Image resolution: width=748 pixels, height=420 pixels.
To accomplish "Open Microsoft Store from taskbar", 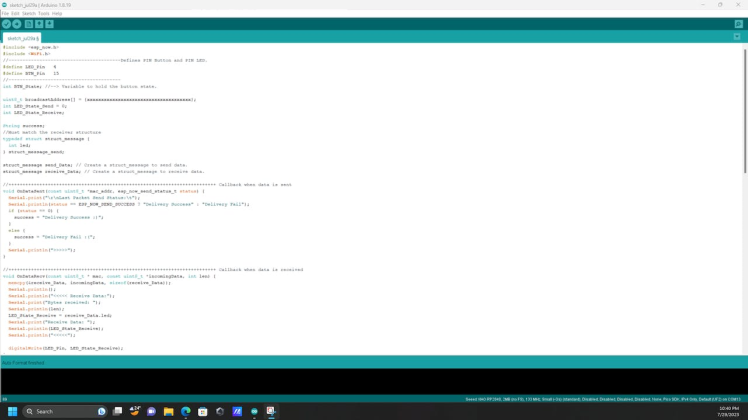I will click(203, 411).
